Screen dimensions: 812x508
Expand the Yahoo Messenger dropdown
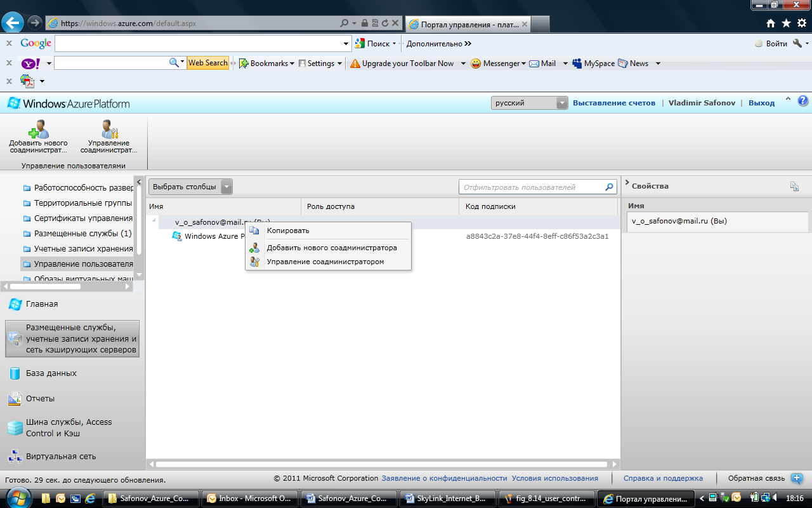[x=523, y=63]
